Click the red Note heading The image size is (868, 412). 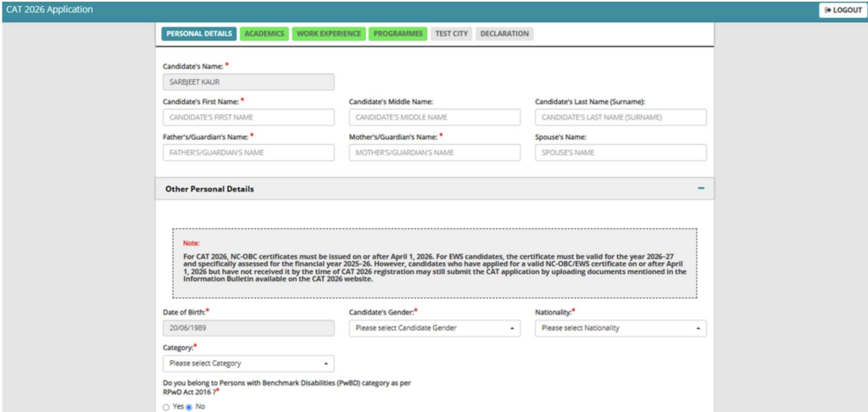point(191,243)
